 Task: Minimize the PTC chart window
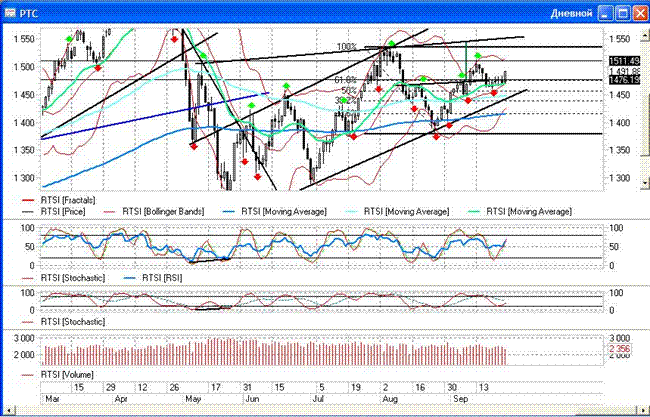pyautogui.click(x=606, y=14)
